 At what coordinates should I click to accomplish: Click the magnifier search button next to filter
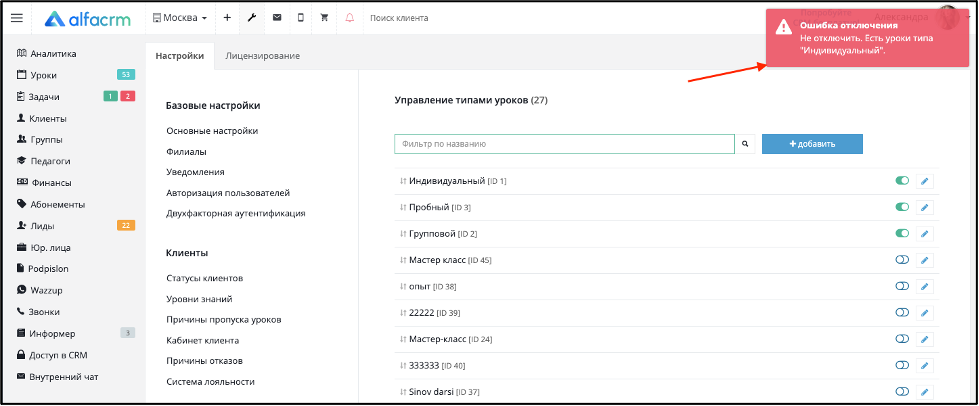pyautogui.click(x=745, y=144)
